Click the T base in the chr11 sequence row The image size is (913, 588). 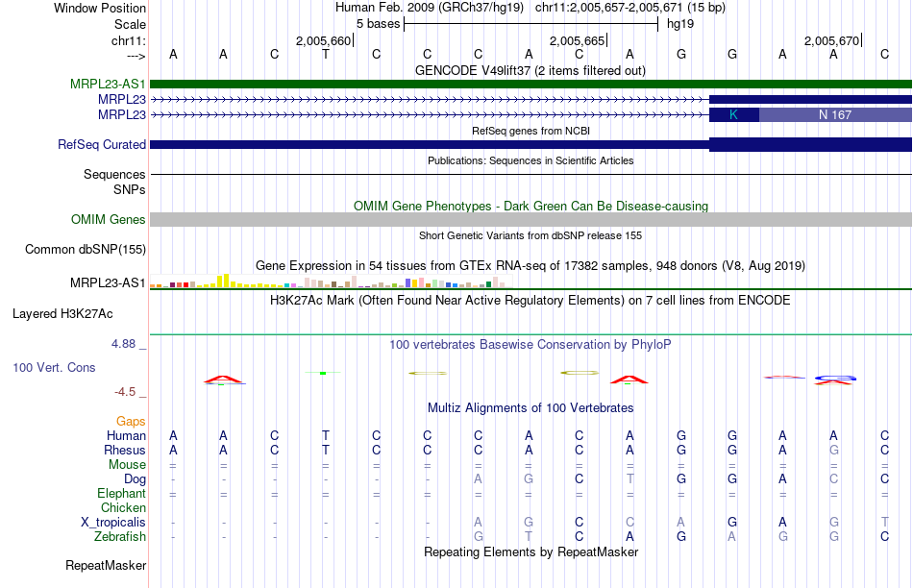tap(326, 54)
